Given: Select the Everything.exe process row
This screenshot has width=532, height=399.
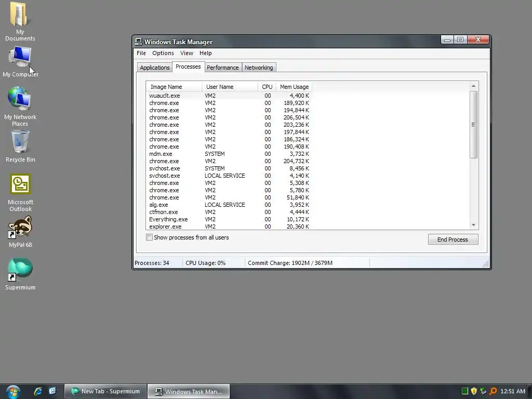Looking at the screenshot, I should 229,219.
